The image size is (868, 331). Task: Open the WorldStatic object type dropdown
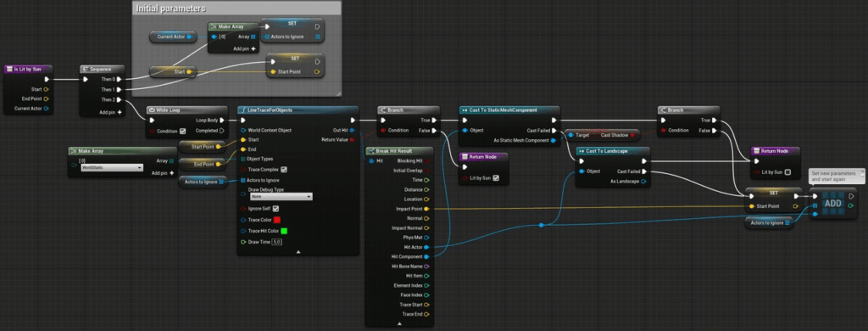pos(111,167)
